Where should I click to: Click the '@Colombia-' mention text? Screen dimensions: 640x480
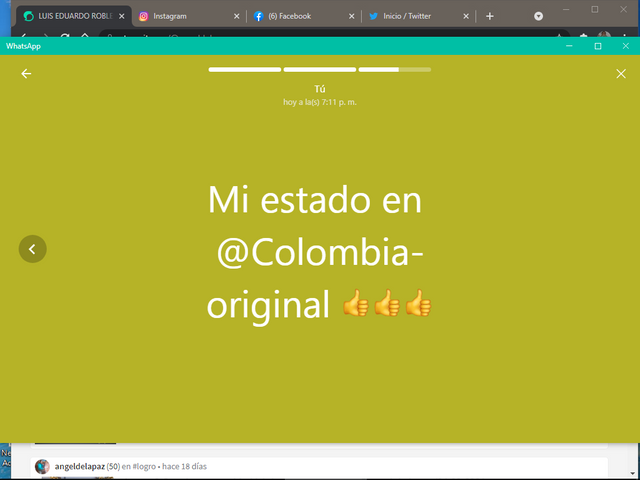320,253
